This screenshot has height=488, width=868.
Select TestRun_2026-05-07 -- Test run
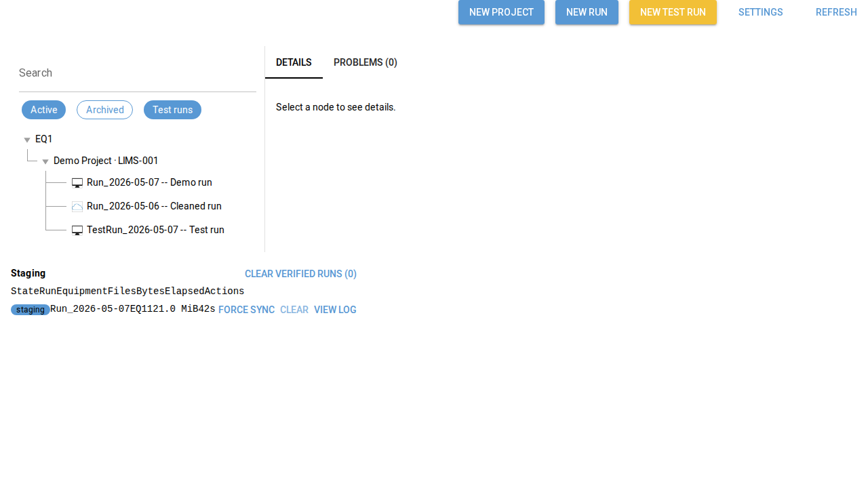155,230
